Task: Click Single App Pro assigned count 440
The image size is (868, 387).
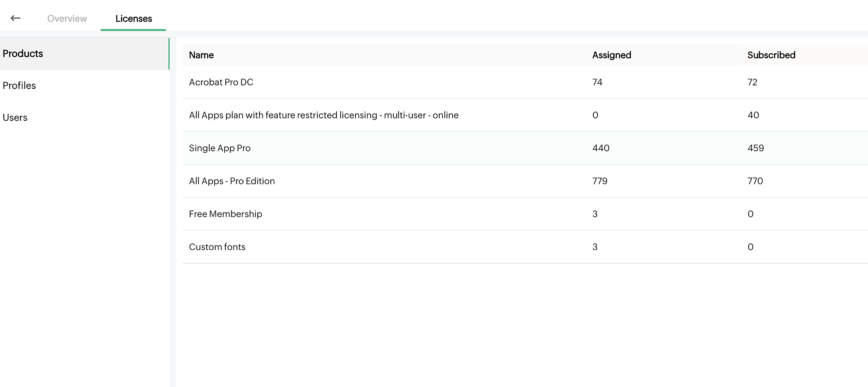Action: 601,148
